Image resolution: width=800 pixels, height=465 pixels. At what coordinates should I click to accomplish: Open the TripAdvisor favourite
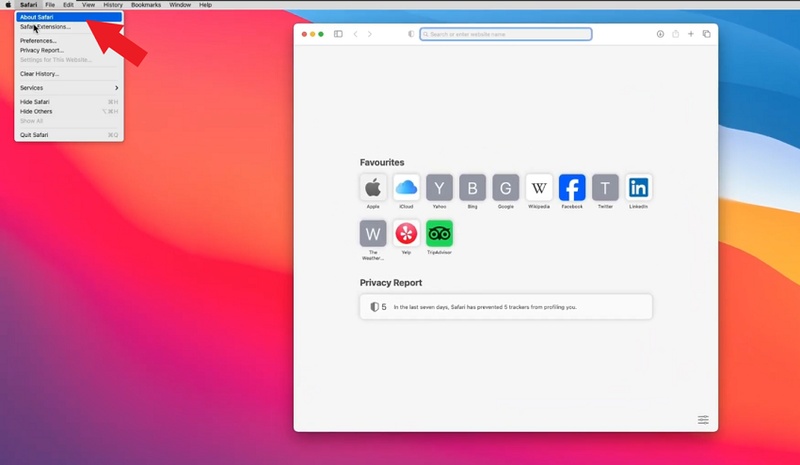[439, 234]
